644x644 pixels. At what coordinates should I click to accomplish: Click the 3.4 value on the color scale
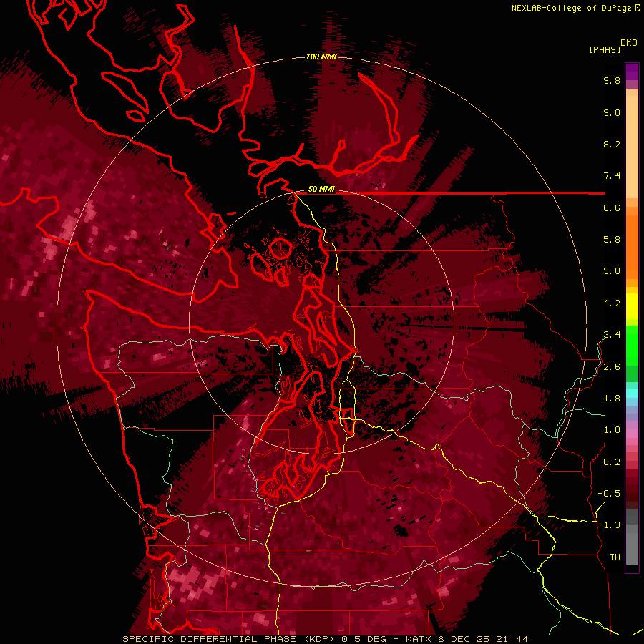pos(612,335)
